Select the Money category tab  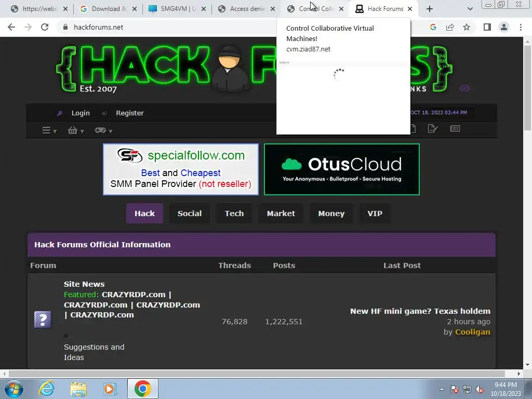[x=331, y=214]
